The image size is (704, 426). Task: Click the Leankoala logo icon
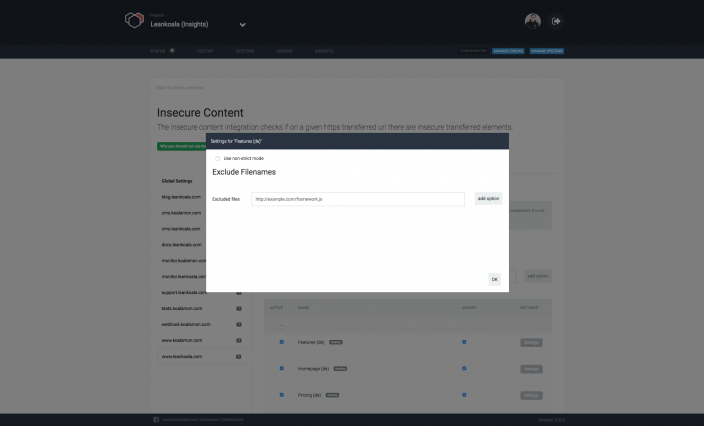click(134, 21)
